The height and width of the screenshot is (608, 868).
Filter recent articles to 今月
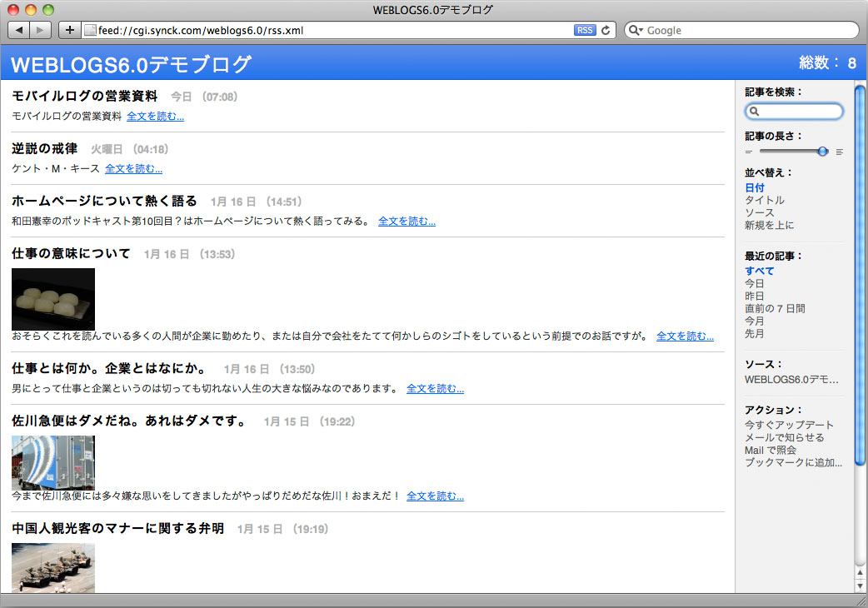(755, 321)
